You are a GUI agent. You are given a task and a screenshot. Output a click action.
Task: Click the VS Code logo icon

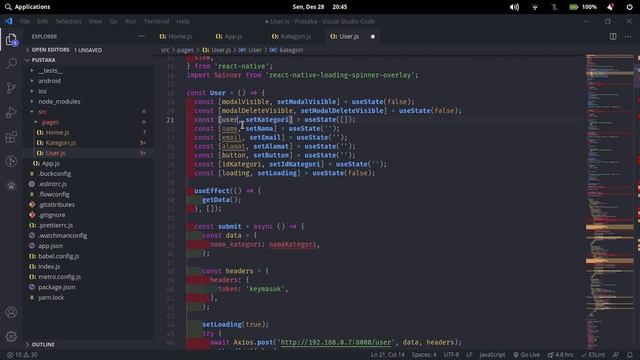tap(9, 21)
